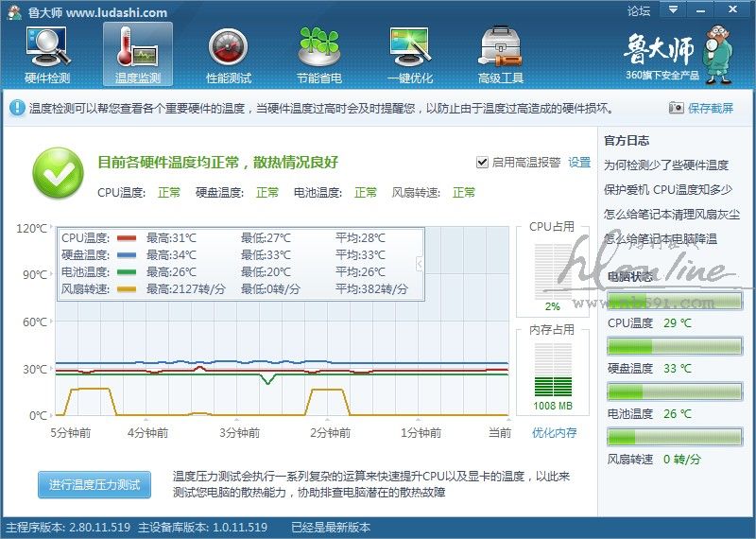Click the red CPU温度 legend swatch

127,238
